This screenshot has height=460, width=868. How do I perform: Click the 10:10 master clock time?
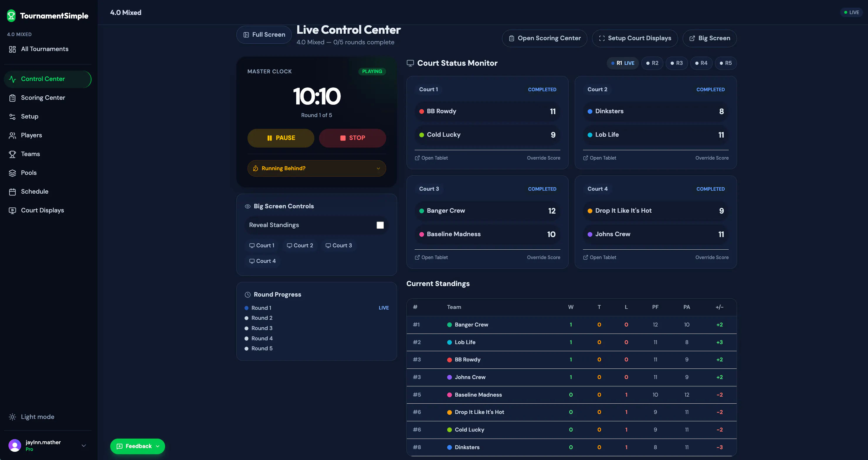tap(316, 97)
